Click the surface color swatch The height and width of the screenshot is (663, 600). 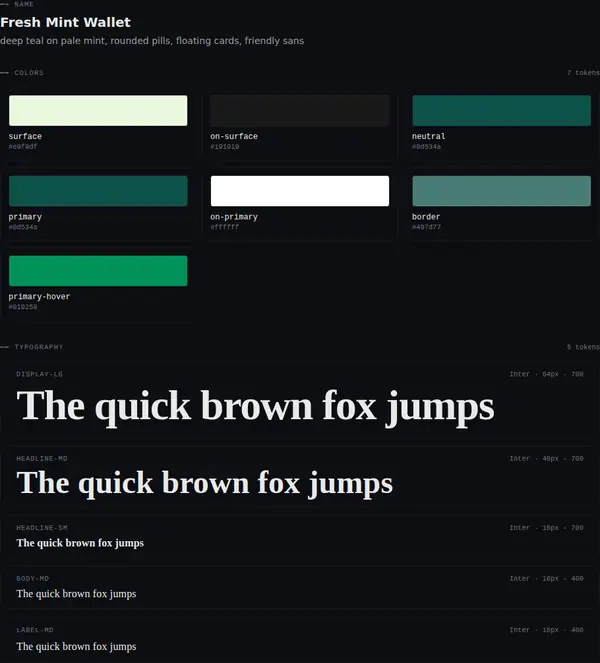(98, 110)
